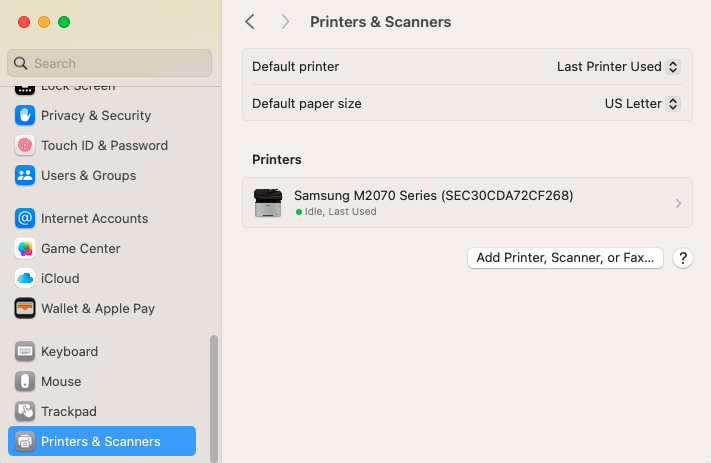
Task: Click the Samsung M2070 printer thumbnail
Action: pyautogui.click(x=268, y=203)
